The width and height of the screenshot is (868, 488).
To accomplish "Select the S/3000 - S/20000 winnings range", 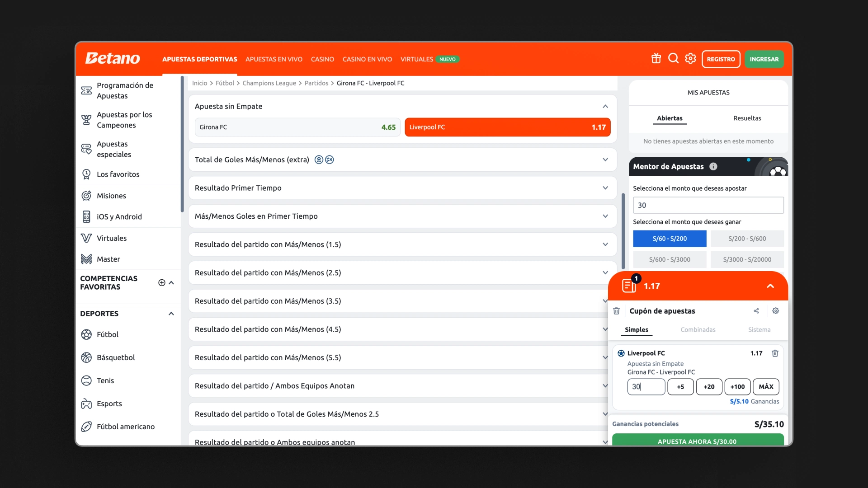I will [747, 259].
